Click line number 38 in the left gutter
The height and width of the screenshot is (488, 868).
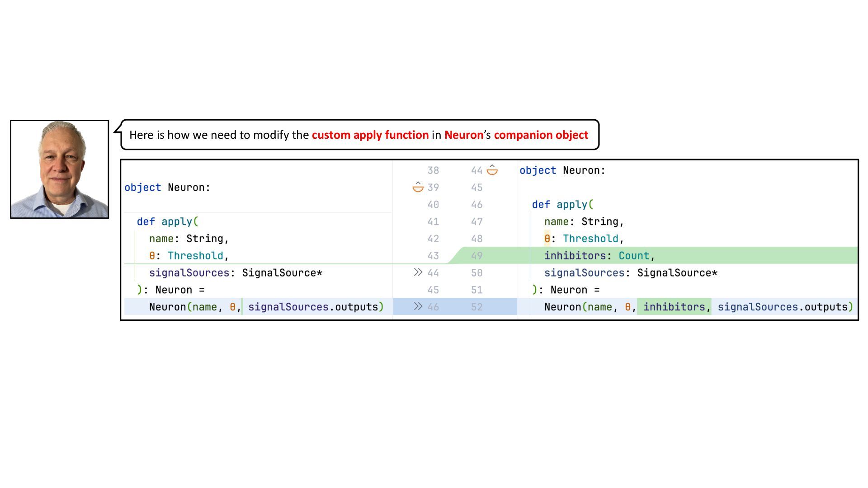pyautogui.click(x=433, y=170)
